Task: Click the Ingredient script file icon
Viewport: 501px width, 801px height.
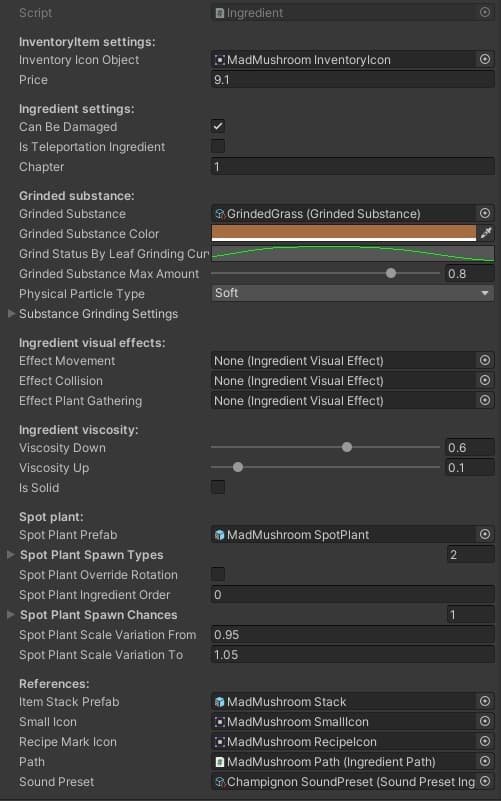Action: [x=220, y=13]
